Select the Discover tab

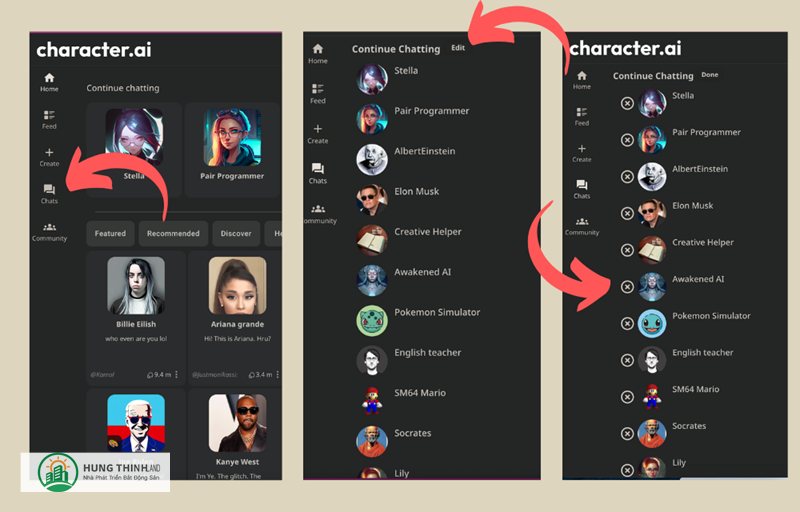click(236, 234)
